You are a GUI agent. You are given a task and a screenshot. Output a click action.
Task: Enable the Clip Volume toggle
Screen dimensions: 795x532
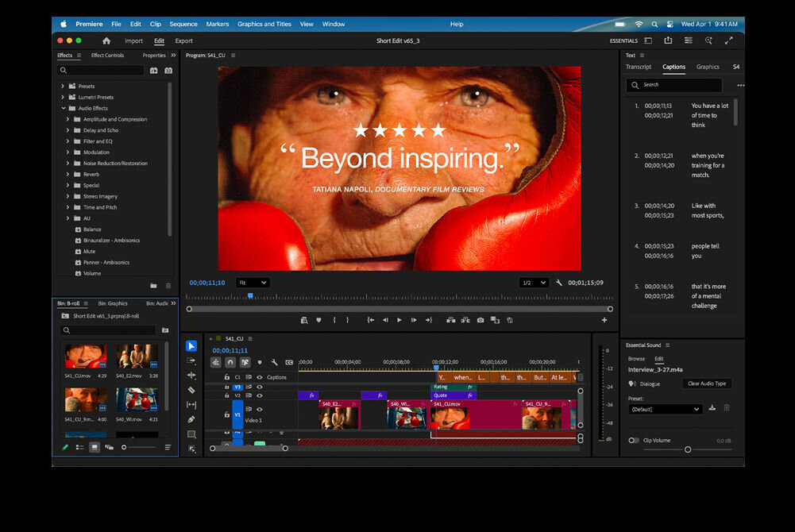633,440
